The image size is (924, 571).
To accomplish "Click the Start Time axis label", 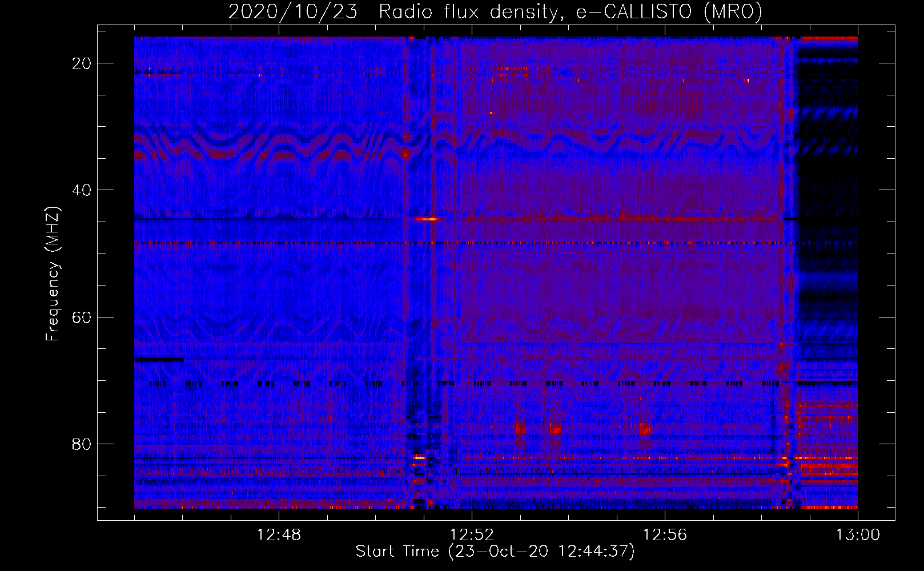I will [x=495, y=552].
